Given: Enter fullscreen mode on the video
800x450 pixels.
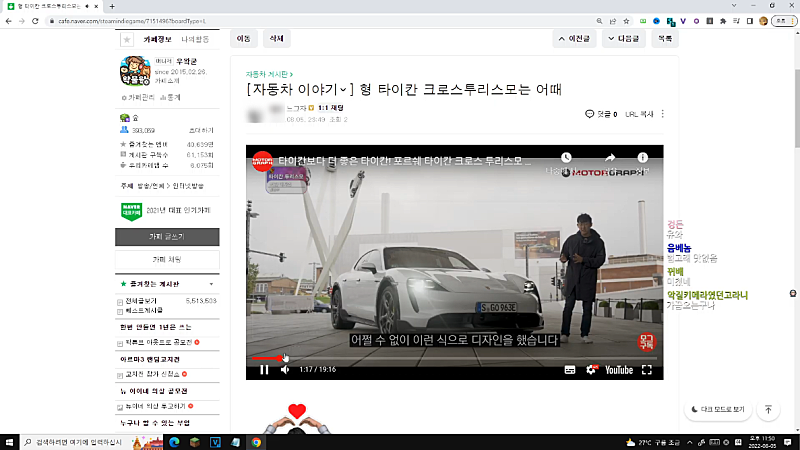Looking at the screenshot, I should (646, 370).
